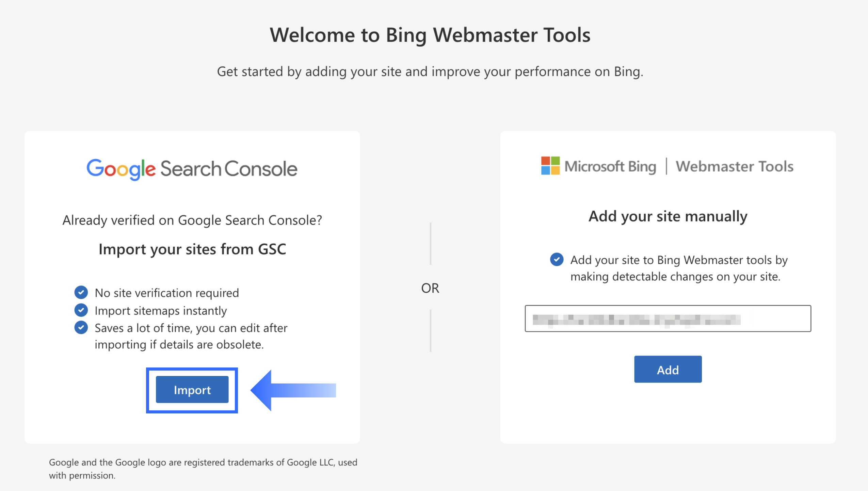Click the Add your site manually heading
This screenshot has height=491, width=868.
668,216
